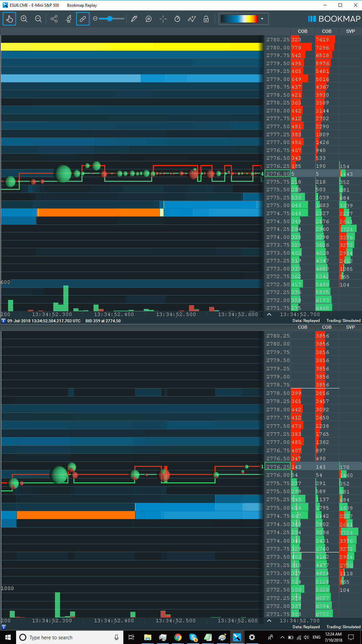362x644 pixels.
Task: Click the microscope icon in toolbar
Action: tap(69, 19)
